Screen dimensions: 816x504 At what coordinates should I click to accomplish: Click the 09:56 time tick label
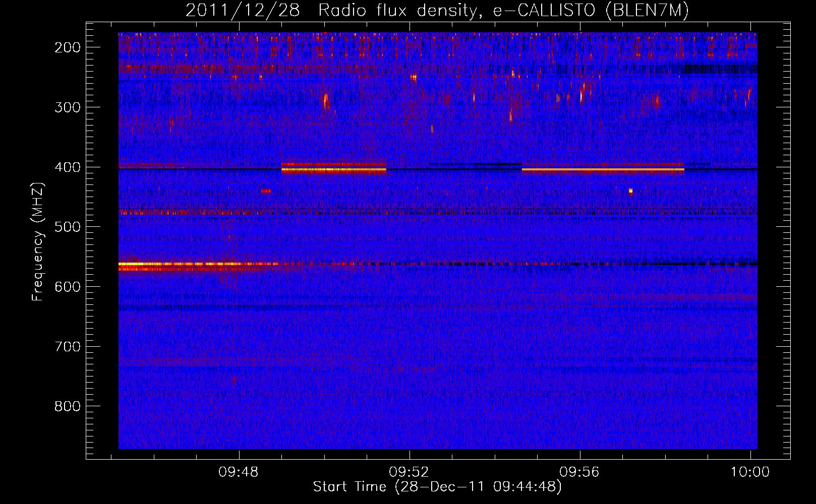coord(579,472)
